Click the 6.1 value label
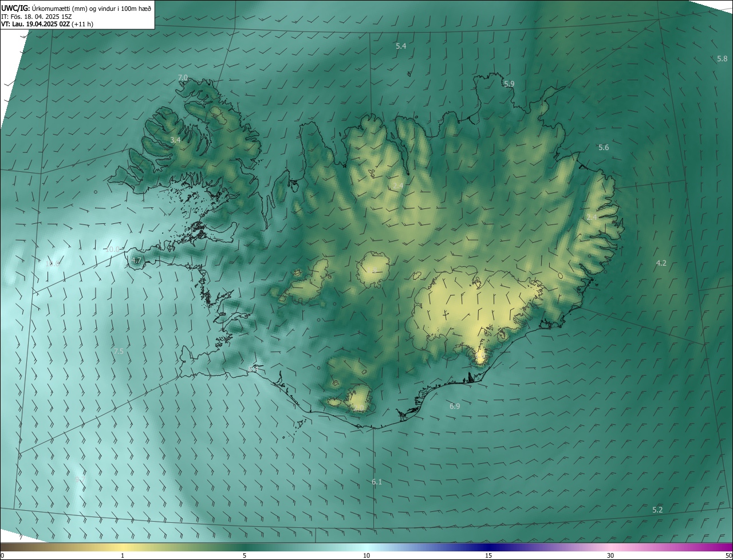 377,482
